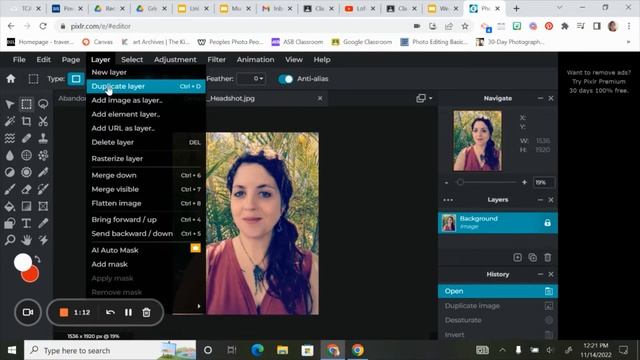
Task: Select the Dodge/Burn tool
Action: (x=10, y=172)
